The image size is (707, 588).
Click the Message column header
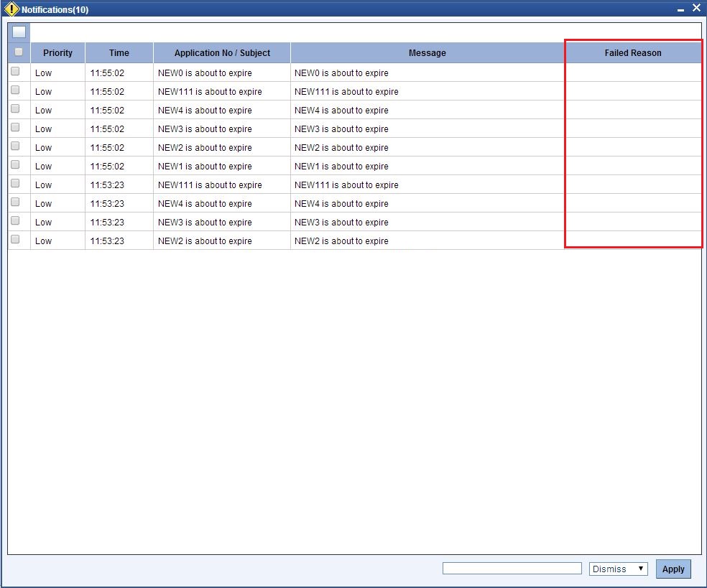427,52
